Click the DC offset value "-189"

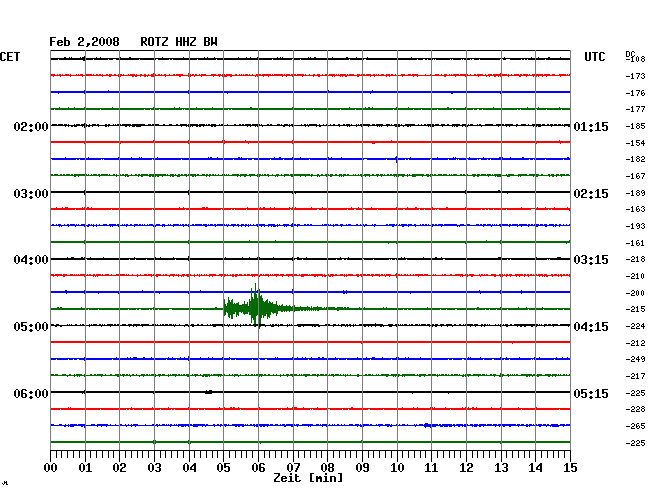click(635, 193)
